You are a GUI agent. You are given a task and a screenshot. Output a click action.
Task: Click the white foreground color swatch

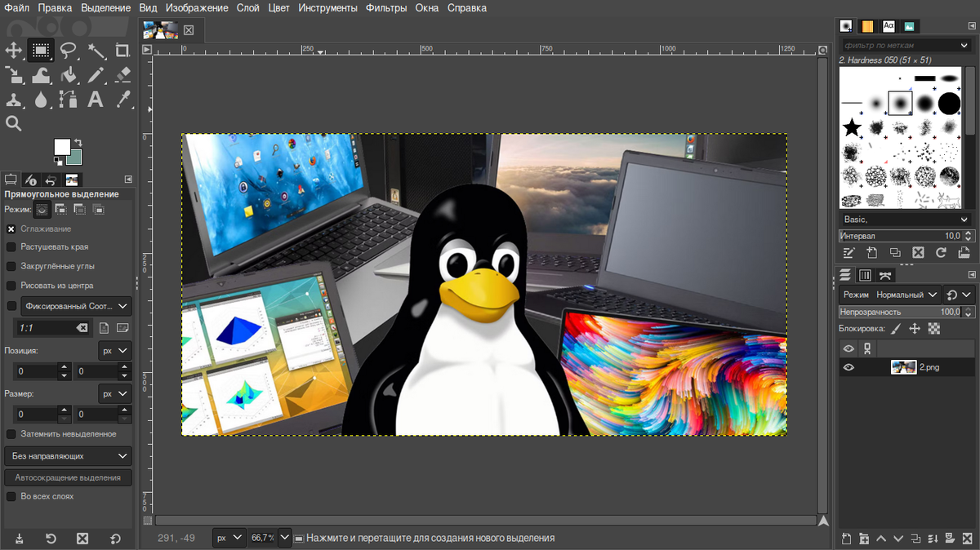tap(61, 147)
